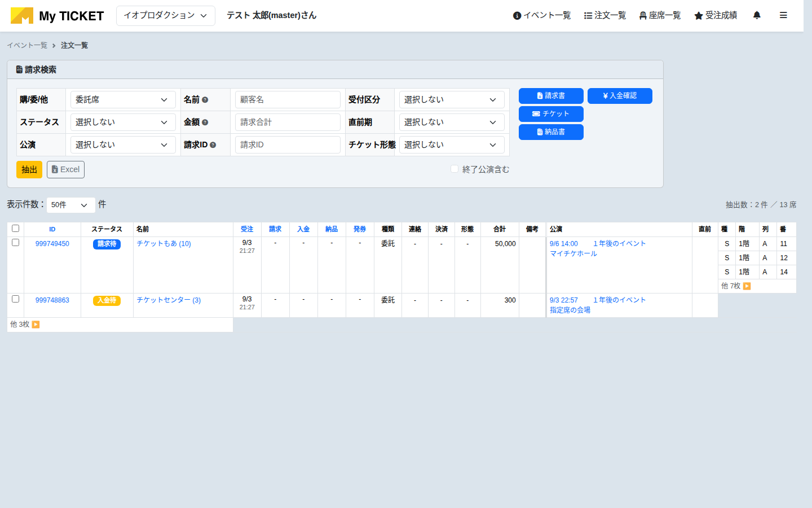The height and width of the screenshot is (508, 812).
Task: Open customer チケットもあ (10)
Action: click(x=164, y=244)
